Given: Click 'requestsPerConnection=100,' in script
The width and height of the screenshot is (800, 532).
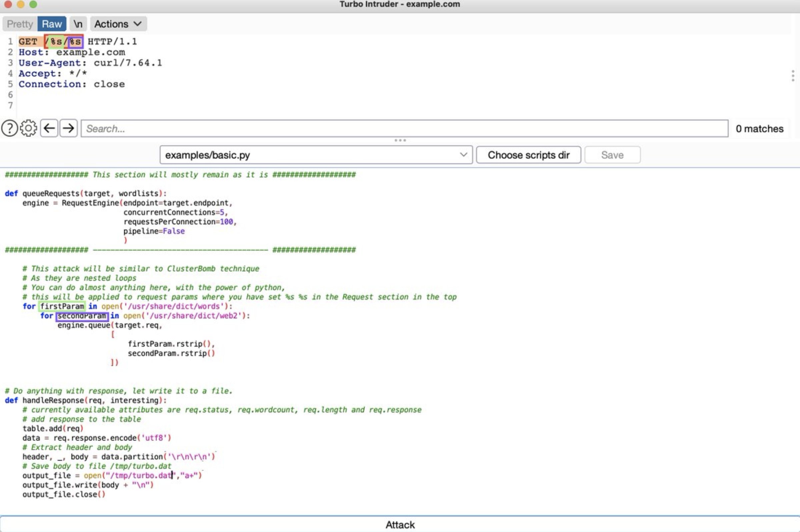Looking at the screenshot, I should (180, 222).
